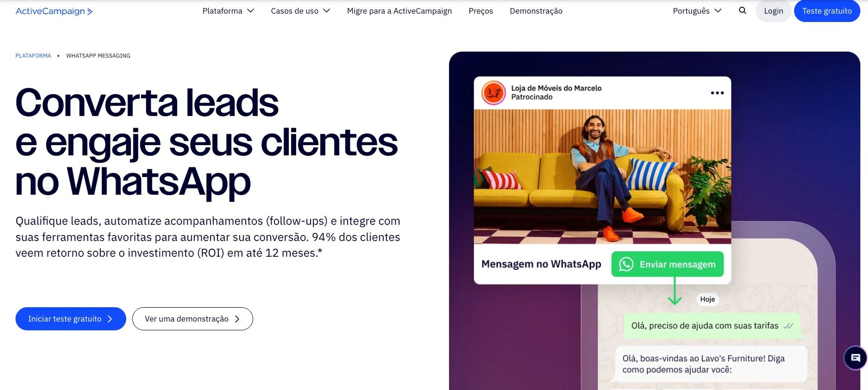
Task: Open the Demonstração nav item
Action: click(536, 11)
